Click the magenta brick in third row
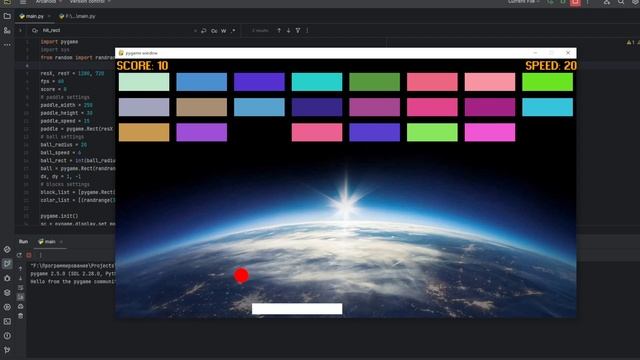 [x=490, y=133]
